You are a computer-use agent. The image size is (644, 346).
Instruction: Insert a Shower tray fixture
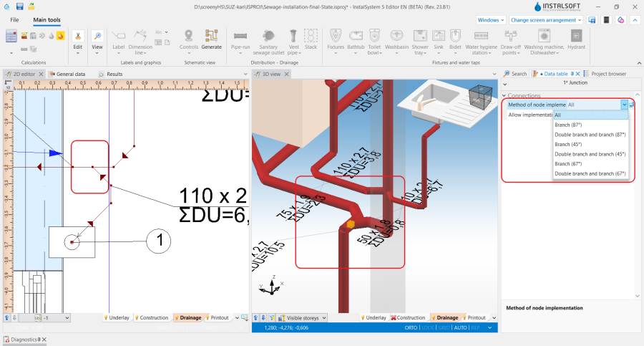[420, 42]
